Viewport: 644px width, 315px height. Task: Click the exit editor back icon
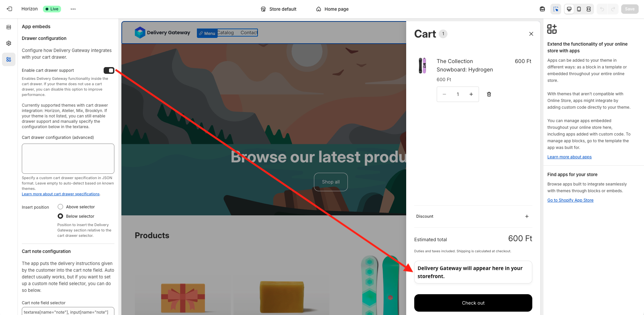[9, 9]
